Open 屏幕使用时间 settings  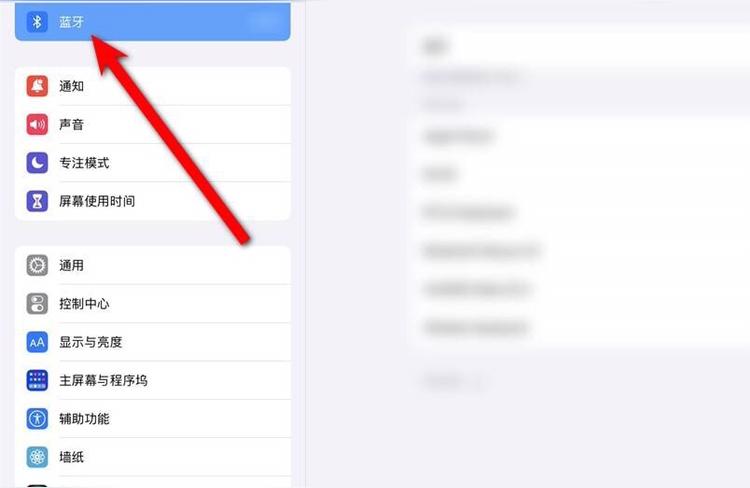153,201
